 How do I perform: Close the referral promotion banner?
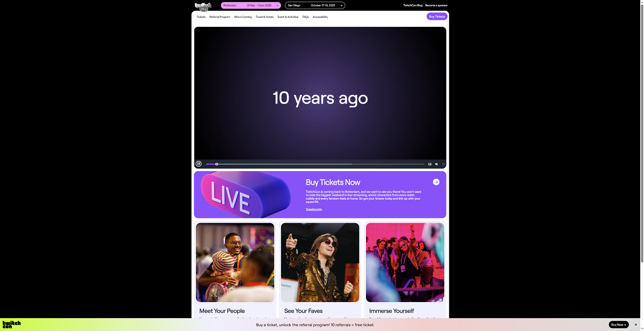[x=636, y=325]
